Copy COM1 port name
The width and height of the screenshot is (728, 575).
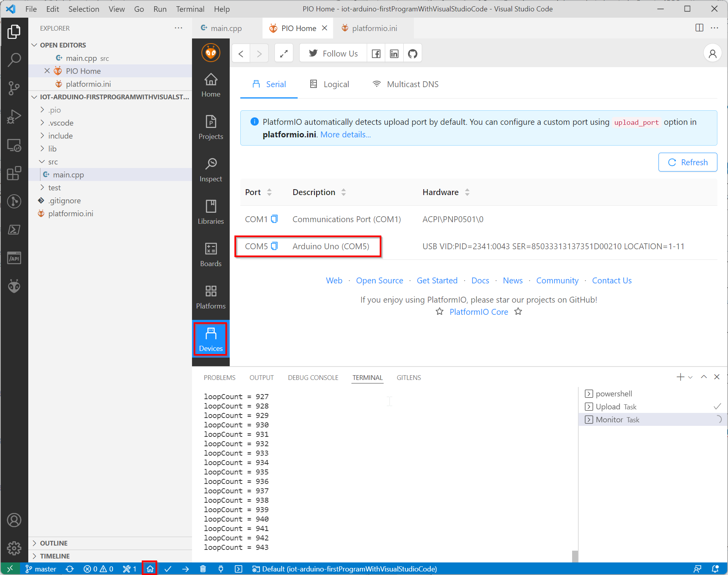click(x=274, y=219)
